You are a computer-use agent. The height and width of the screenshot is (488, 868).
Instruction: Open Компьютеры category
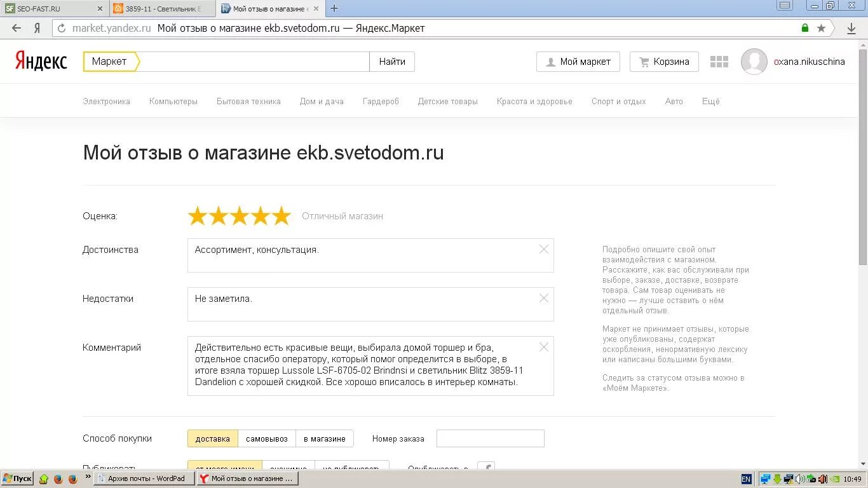tap(173, 102)
